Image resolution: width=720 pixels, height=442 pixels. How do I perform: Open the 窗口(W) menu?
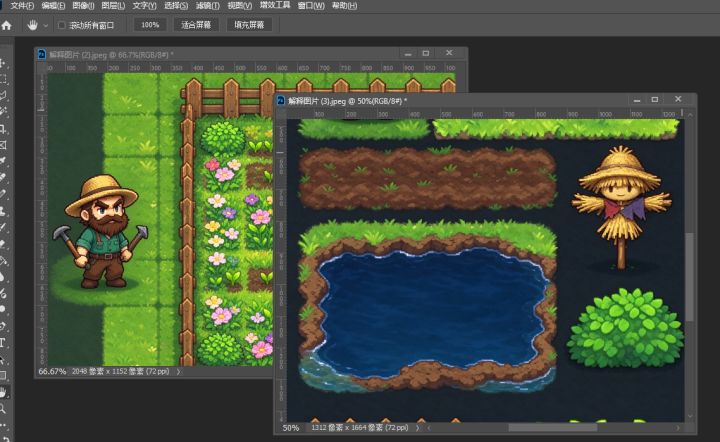tap(311, 6)
